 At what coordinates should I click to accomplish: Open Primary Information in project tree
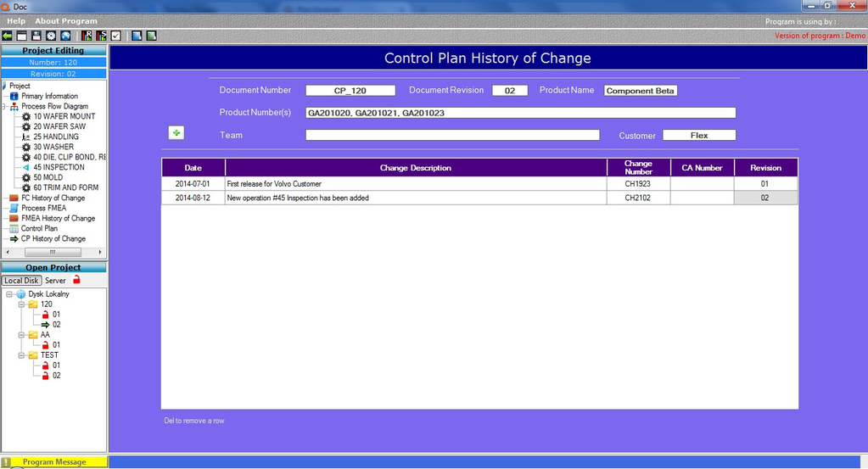click(x=49, y=96)
